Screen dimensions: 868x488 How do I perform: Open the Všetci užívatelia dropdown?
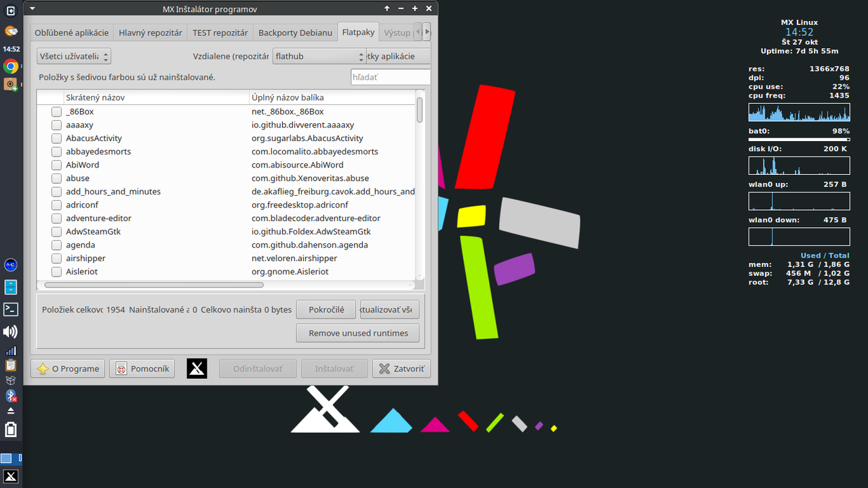(74, 56)
